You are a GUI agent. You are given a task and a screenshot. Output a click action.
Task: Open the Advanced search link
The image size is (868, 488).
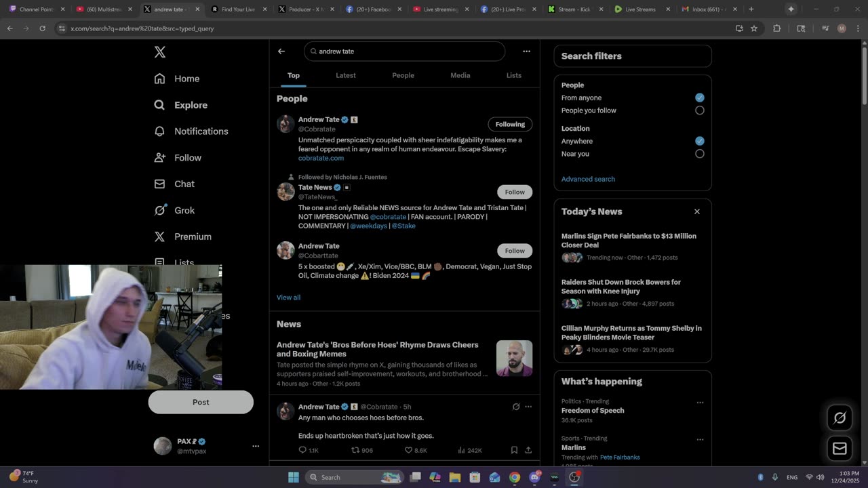coord(588,179)
